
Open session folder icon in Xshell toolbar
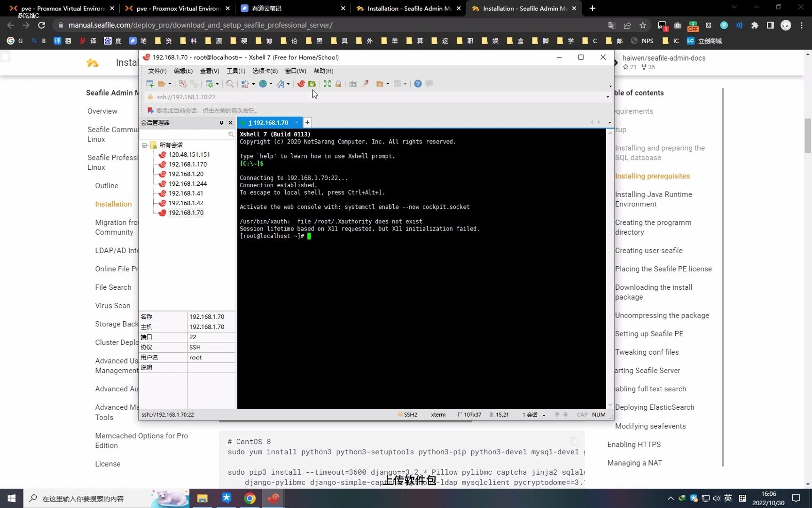pyautogui.click(x=162, y=84)
